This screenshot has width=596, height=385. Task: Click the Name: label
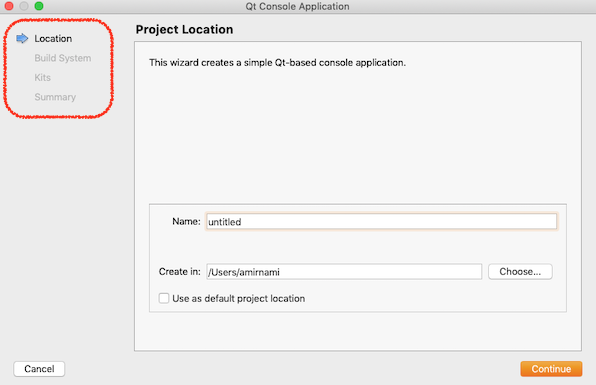(186, 221)
